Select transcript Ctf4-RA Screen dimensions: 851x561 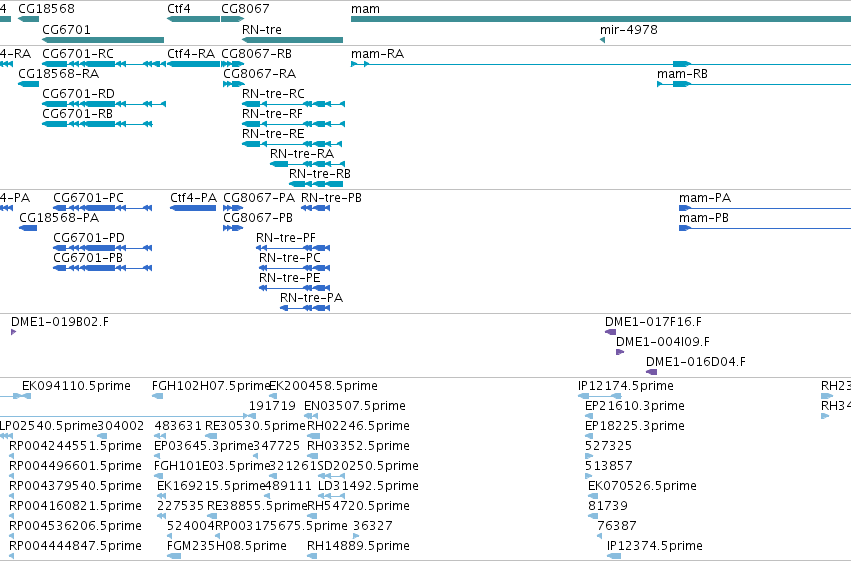(x=193, y=64)
